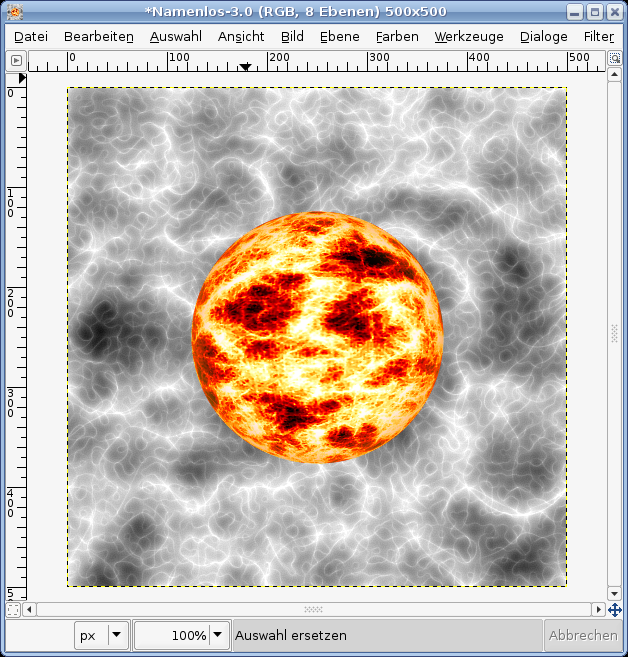This screenshot has width=628, height=657.
Task: Click the horizontal scrollbar right arrow
Action: coord(598,610)
